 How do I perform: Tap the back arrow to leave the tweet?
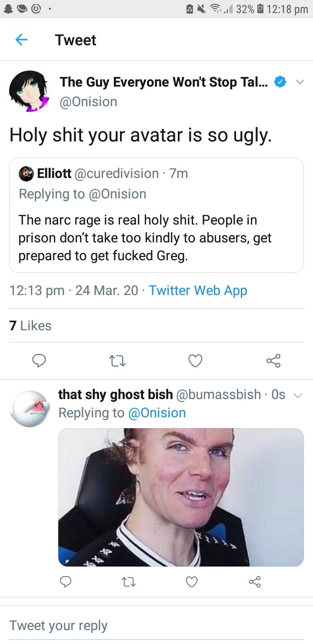coord(21,40)
